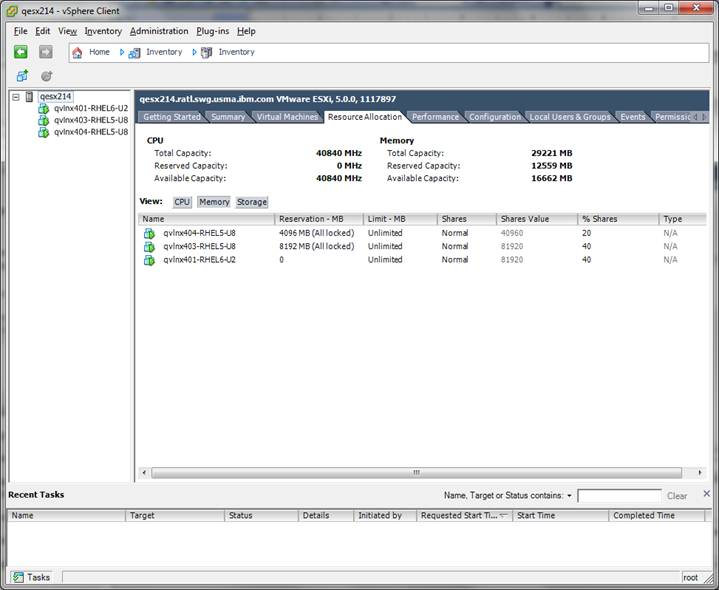Open the Local Users & Groups tab

[570, 117]
